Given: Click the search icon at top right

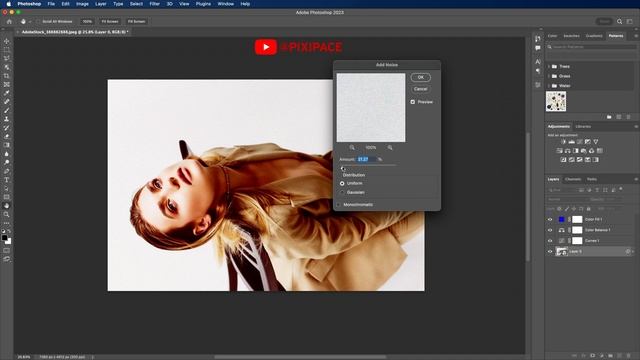Looking at the screenshot, I should point(620,21).
